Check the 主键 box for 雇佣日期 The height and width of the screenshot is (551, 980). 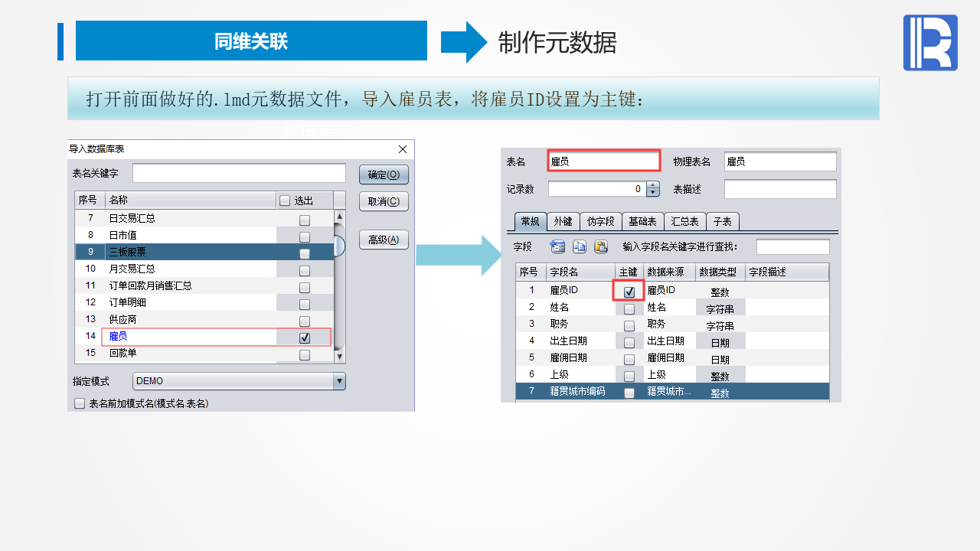tap(629, 359)
